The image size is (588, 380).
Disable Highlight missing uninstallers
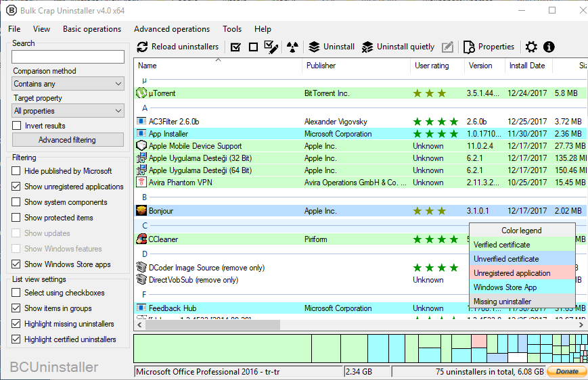click(16, 324)
